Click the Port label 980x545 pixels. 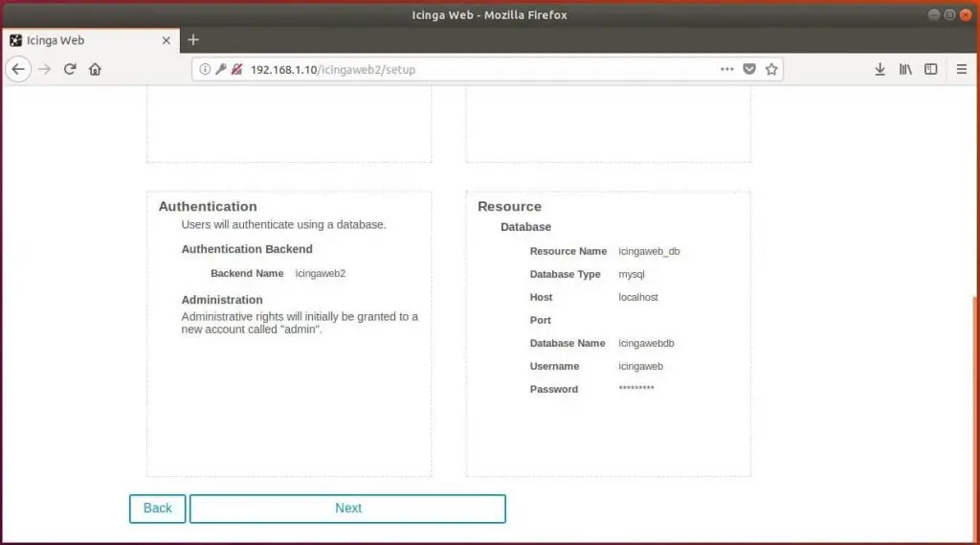point(540,320)
